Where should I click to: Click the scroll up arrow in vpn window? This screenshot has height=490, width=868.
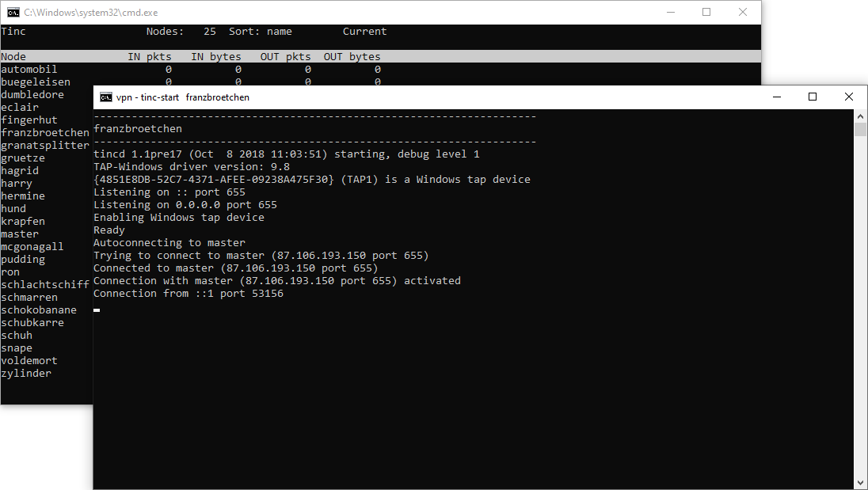tap(860, 116)
